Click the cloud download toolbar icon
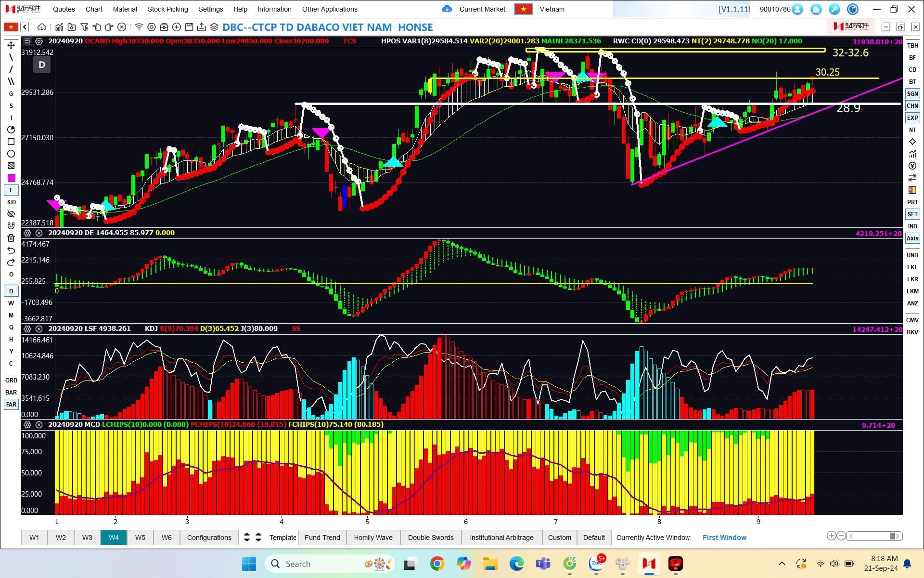The width and height of the screenshot is (924, 578). coord(42,27)
